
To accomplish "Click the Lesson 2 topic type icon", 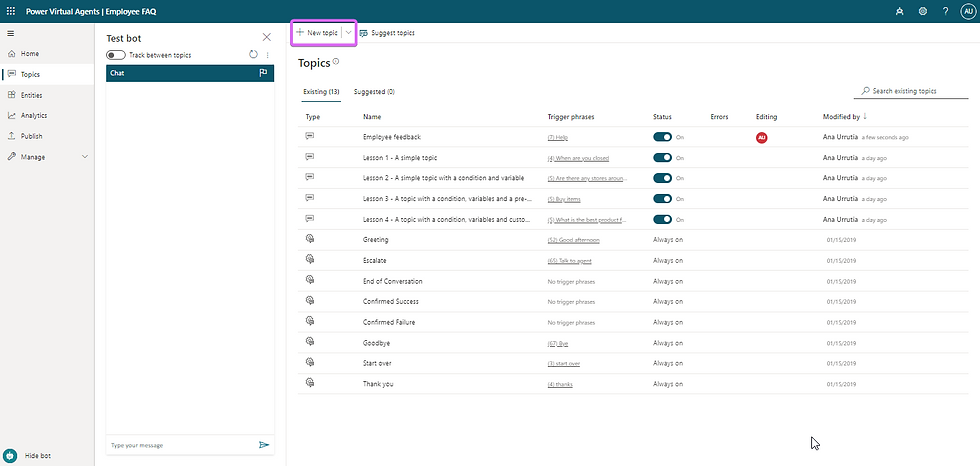I will pos(309,177).
